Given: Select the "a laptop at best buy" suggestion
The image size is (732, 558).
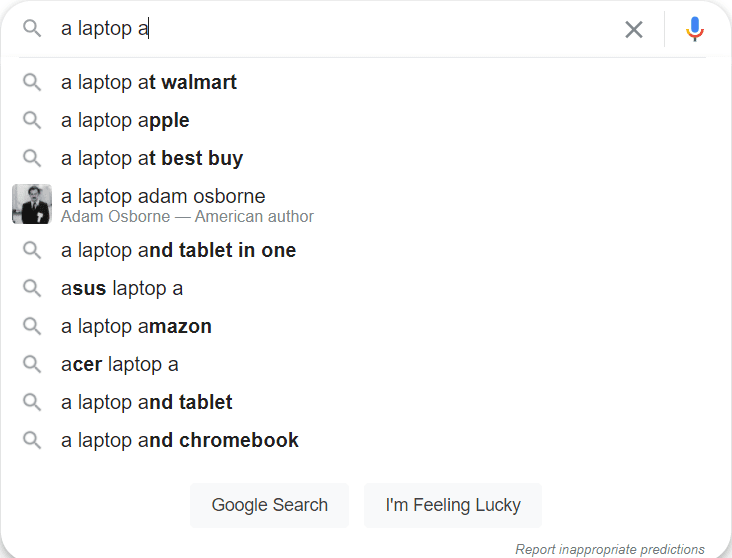Looking at the screenshot, I should pos(152,158).
